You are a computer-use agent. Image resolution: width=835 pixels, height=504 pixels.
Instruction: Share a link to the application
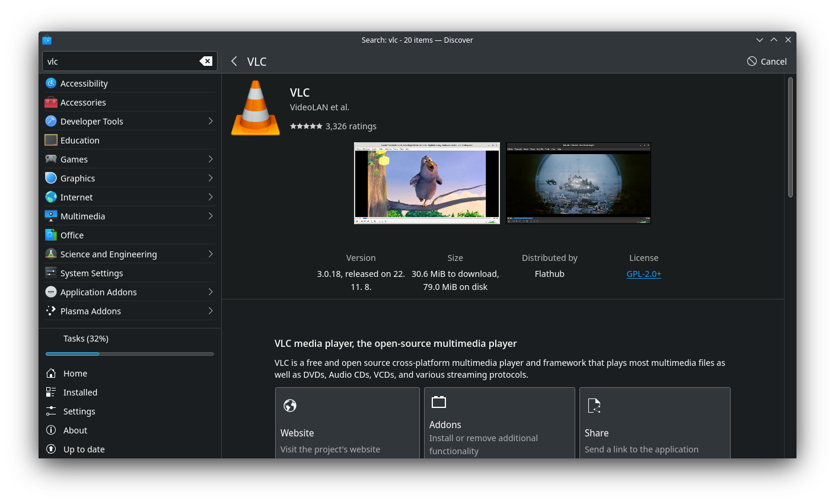click(x=655, y=423)
